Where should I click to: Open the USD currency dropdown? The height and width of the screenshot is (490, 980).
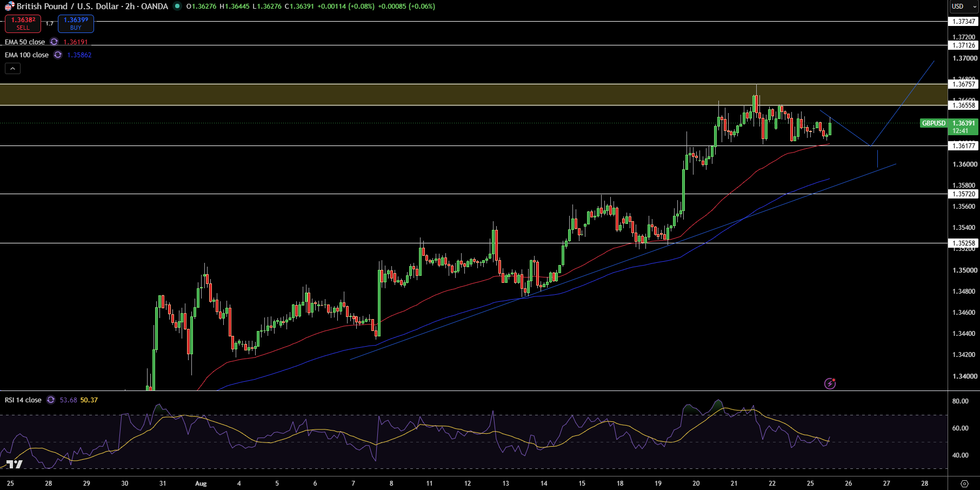pos(964,6)
